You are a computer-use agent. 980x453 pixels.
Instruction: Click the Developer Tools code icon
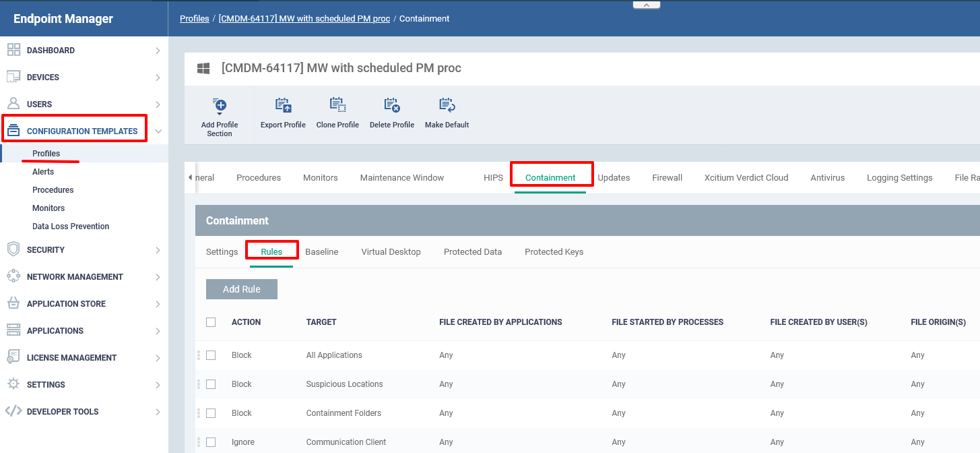click(x=13, y=411)
